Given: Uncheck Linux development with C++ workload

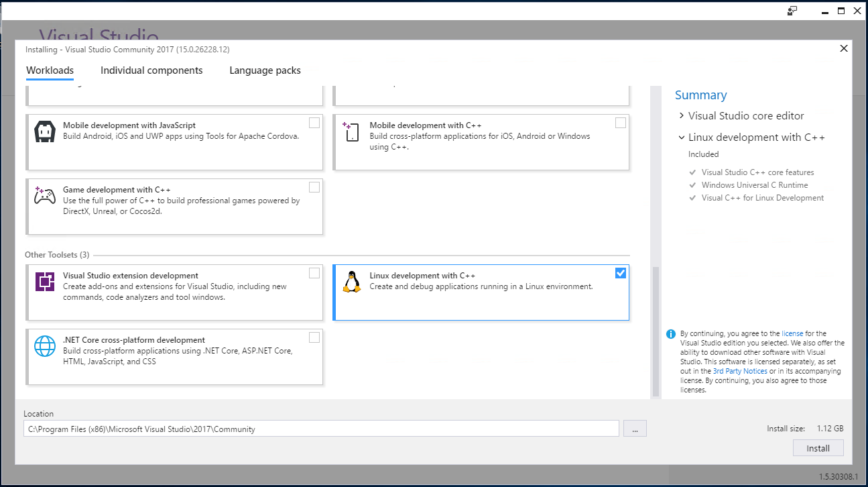Looking at the screenshot, I should 620,273.
